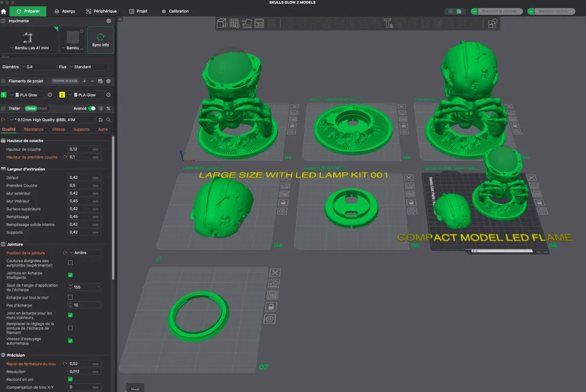
Task: Click the compare presets icon beside Avancé
Action: pos(108,108)
